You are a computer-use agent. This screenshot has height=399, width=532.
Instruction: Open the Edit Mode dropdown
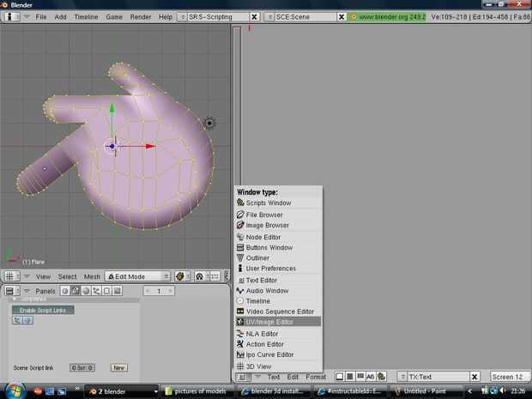(x=137, y=276)
